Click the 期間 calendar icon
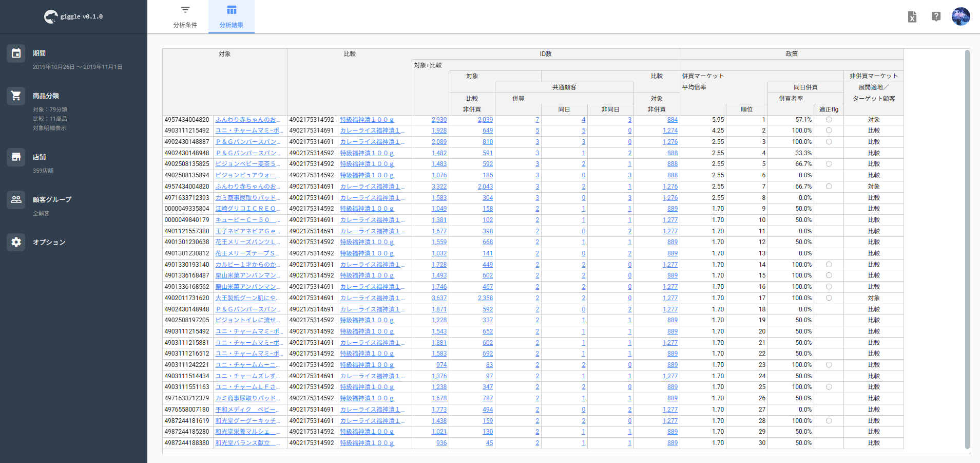This screenshot has height=463, width=980. (16, 53)
